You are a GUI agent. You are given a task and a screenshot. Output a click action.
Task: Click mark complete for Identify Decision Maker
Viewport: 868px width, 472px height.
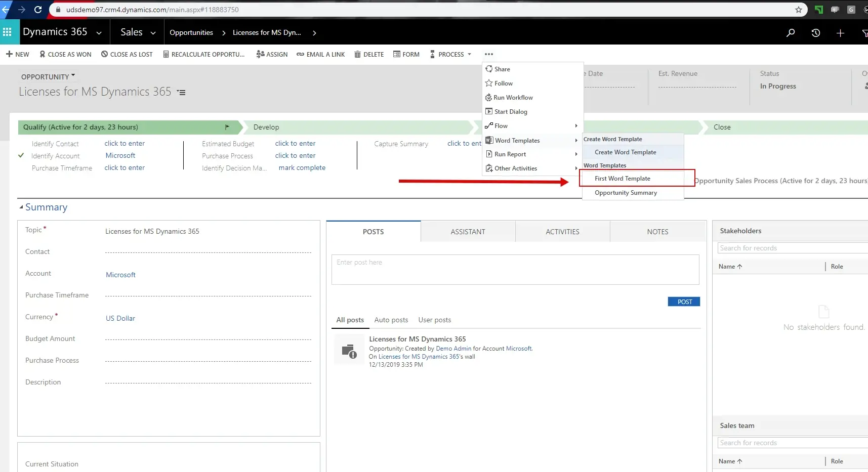pos(302,167)
